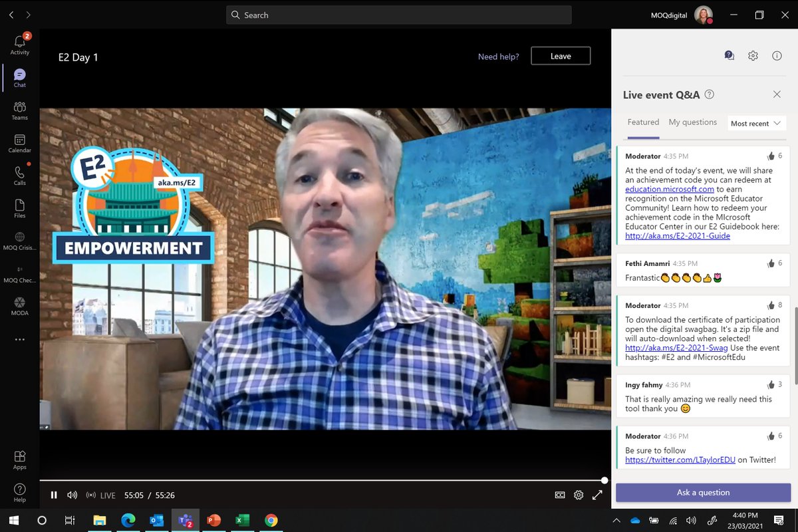Like Fethi Amamri's Frantastic message
Viewport: 798px width, 532px height.
pos(771,263)
